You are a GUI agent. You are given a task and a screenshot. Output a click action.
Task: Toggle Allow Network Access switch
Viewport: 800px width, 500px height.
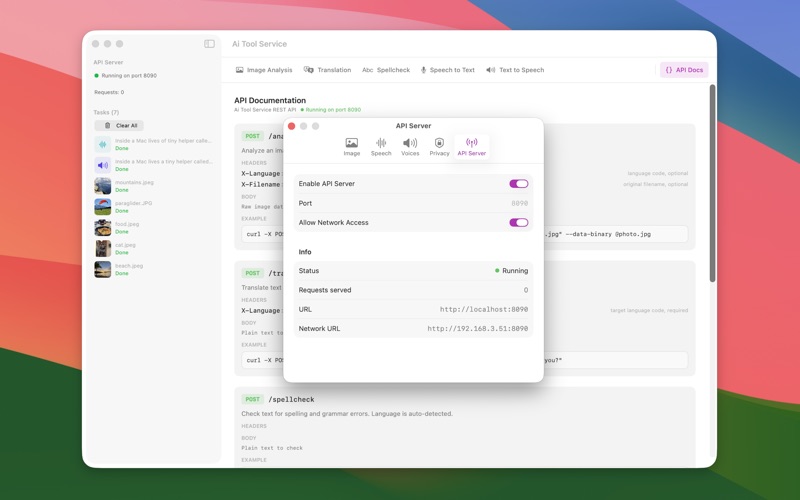point(518,222)
